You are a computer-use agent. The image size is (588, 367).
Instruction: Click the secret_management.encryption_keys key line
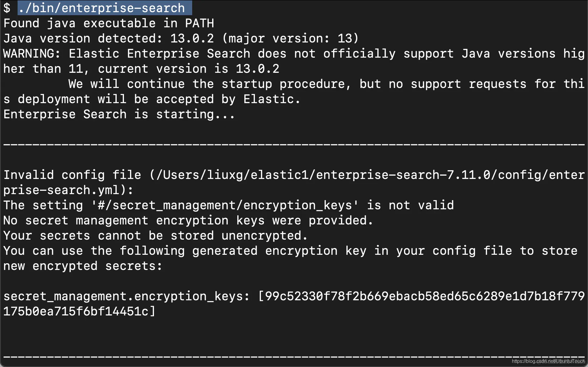point(294,296)
